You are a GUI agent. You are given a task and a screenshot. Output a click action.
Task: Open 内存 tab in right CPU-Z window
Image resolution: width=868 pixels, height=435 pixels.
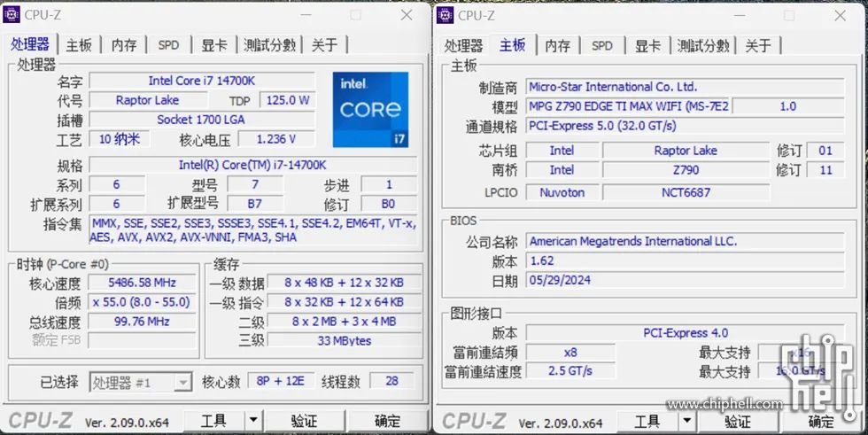coord(557,45)
